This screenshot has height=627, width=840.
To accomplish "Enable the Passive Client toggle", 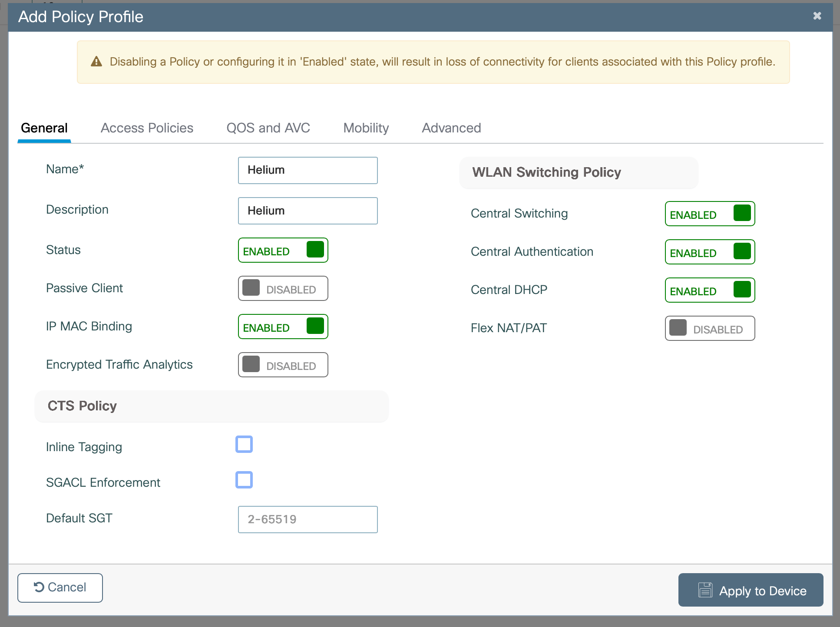I will point(283,289).
